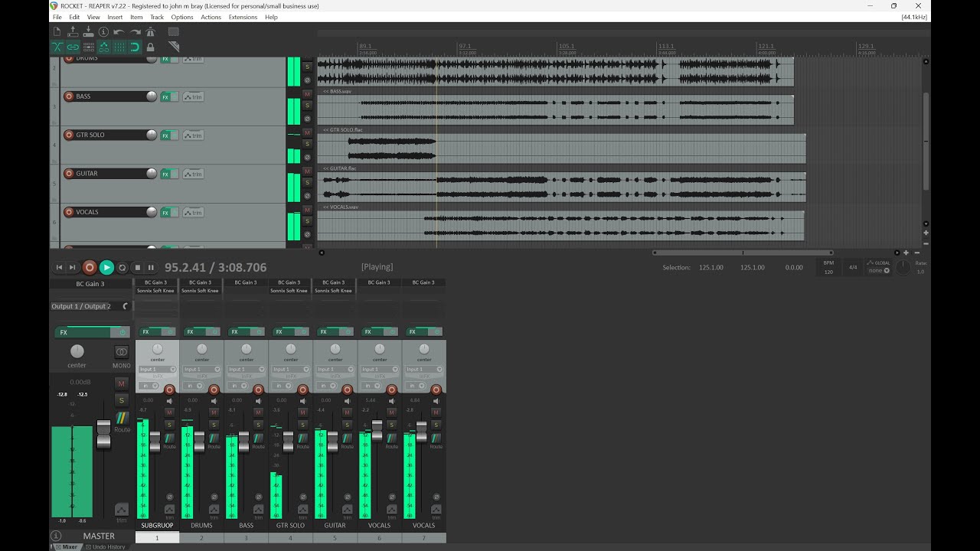Screen dimensions: 980x551
Task: Click the Record button in transport
Action: [90, 267]
